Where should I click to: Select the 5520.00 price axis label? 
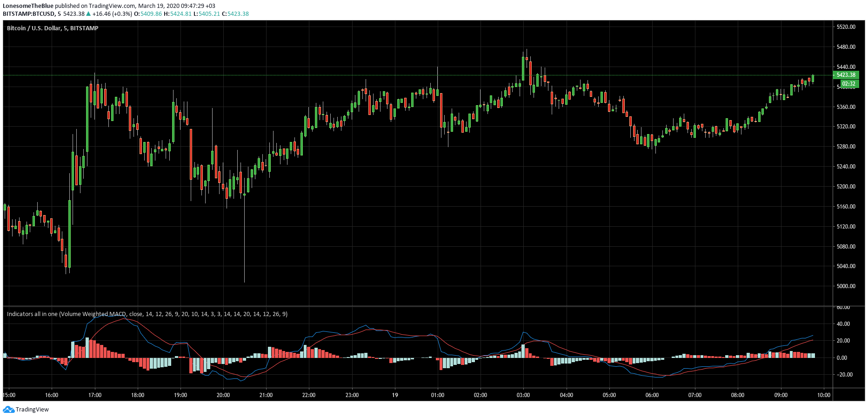coord(846,27)
